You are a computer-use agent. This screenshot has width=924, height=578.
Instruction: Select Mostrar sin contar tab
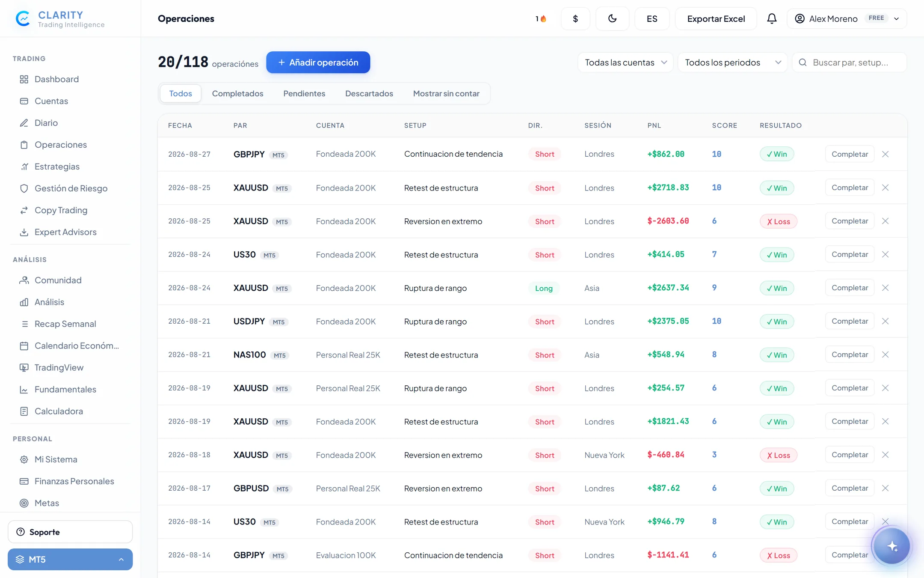point(446,93)
